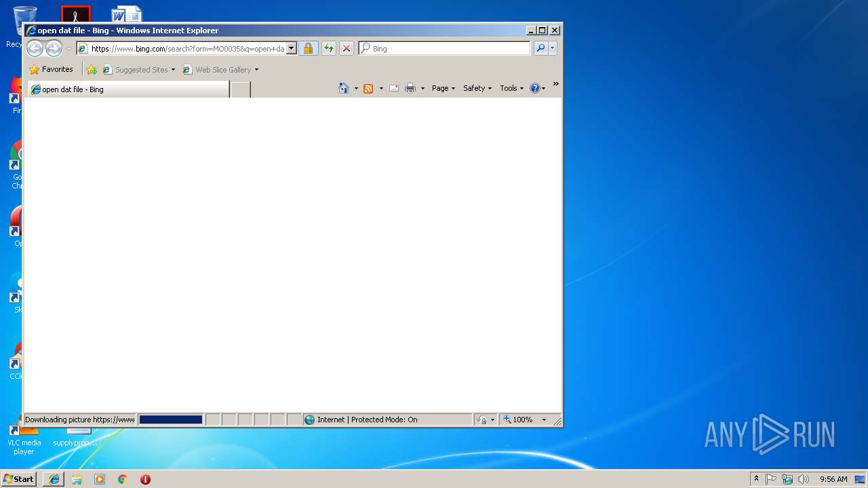Click Internet Protected Mode status zone
Screen dimensions: 868x488
tap(387, 420)
